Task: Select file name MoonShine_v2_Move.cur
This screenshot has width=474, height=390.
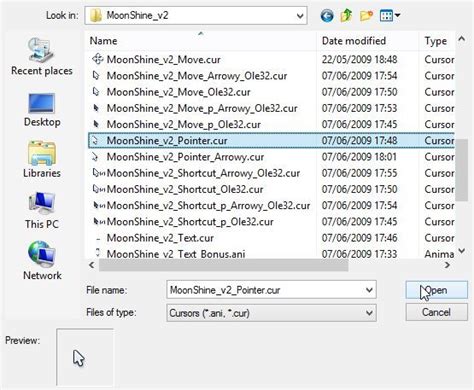Action: [x=163, y=60]
